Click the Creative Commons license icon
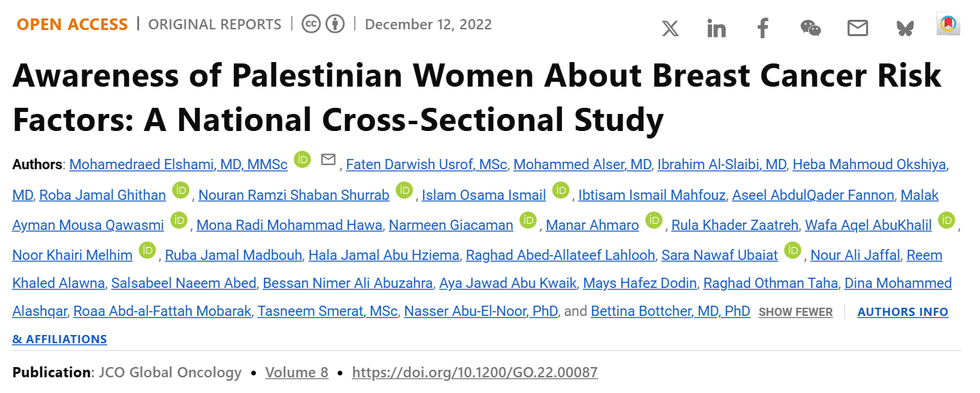The width and height of the screenshot is (980, 393). point(312,25)
